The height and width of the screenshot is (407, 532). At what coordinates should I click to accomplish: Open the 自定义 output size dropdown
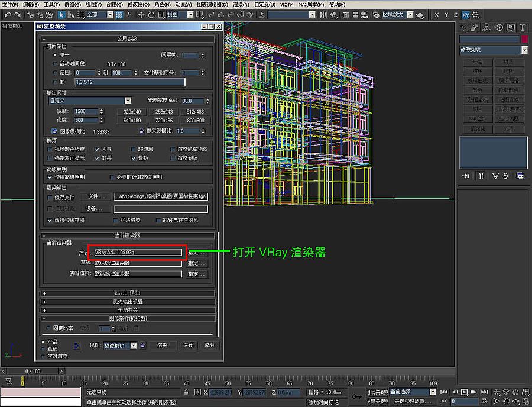(128, 101)
